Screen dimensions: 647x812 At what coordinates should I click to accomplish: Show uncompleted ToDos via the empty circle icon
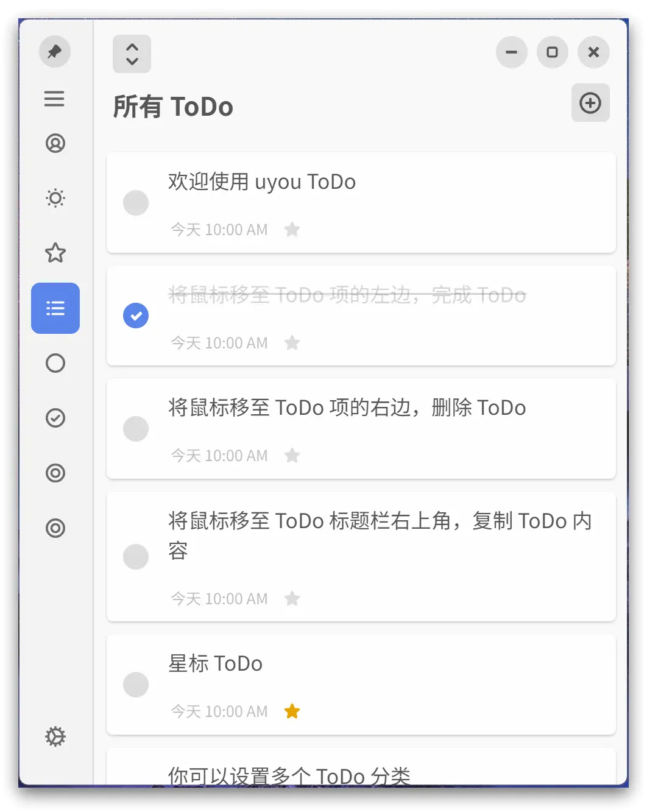[55, 363]
